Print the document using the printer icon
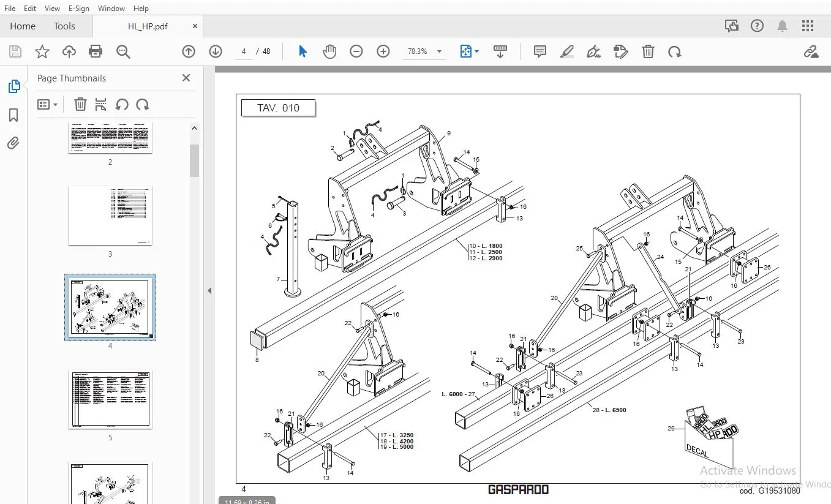Viewport: 831px width, 504px height. tap(96, 51)
